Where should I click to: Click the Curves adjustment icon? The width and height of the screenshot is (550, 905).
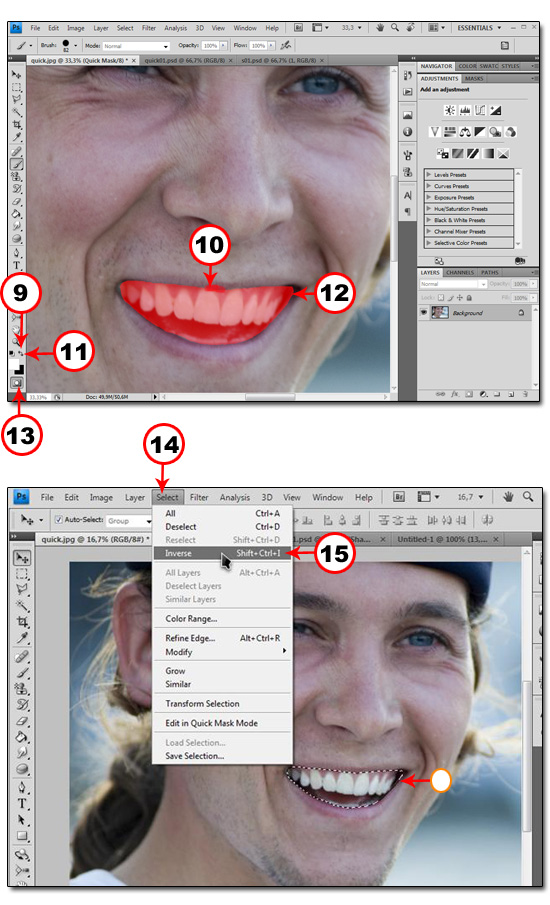click(x=480, y=110)
